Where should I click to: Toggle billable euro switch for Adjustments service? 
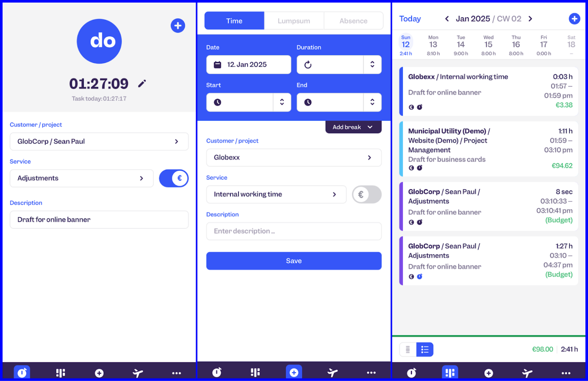[x=174, y=178]
